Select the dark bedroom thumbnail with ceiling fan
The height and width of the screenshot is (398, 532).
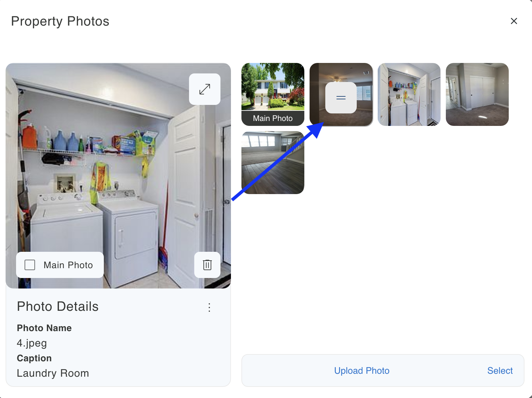[x=341, y=94]
